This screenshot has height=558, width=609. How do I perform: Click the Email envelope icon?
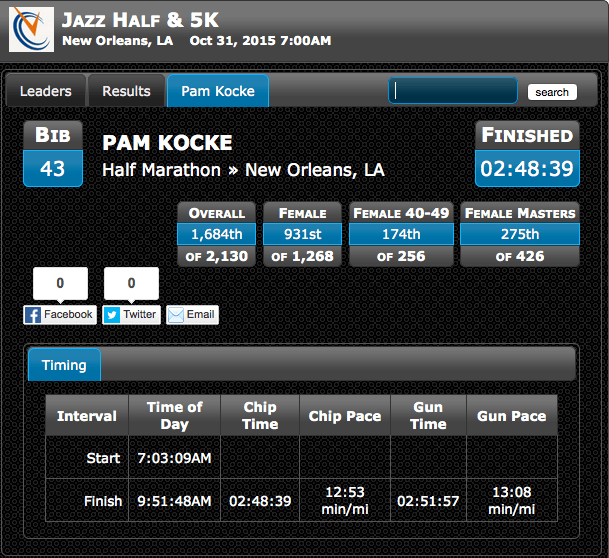pyautogui.click(x=176, y=315)
